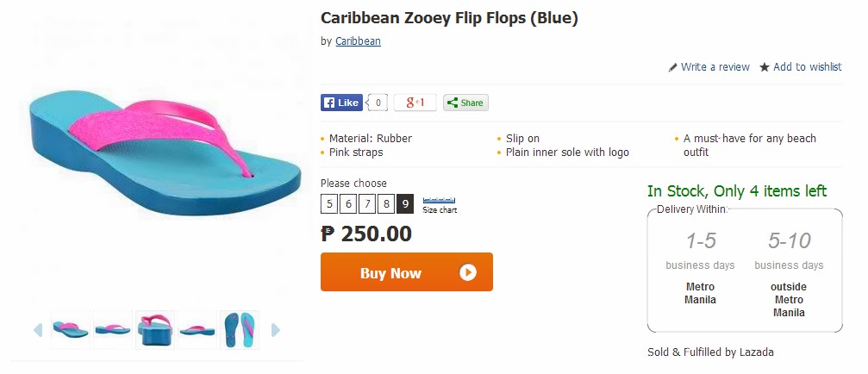Viewport: 868px width, 374px height.
Task: Show next thumbnails with right arrow
Action: click(x=276, y=330)
